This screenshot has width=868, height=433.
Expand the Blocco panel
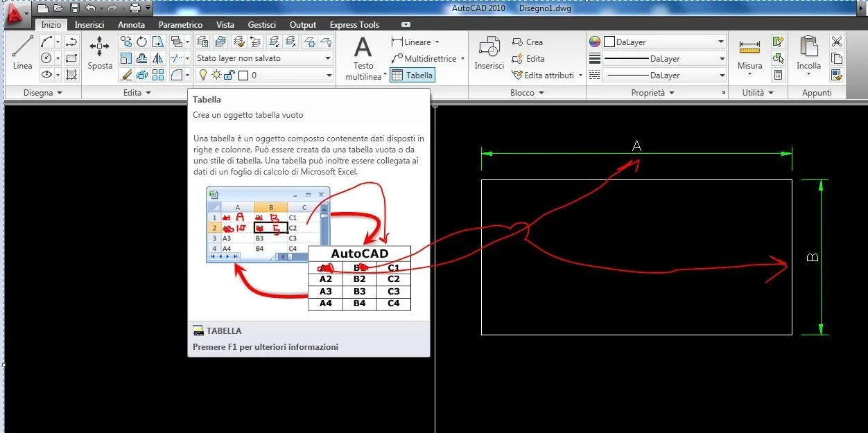(526, 92)
